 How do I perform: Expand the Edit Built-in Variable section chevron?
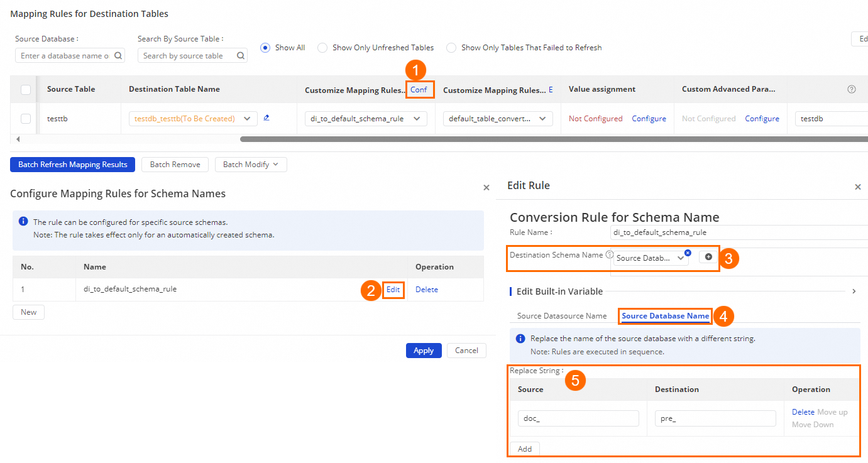[x=854, y=291]
